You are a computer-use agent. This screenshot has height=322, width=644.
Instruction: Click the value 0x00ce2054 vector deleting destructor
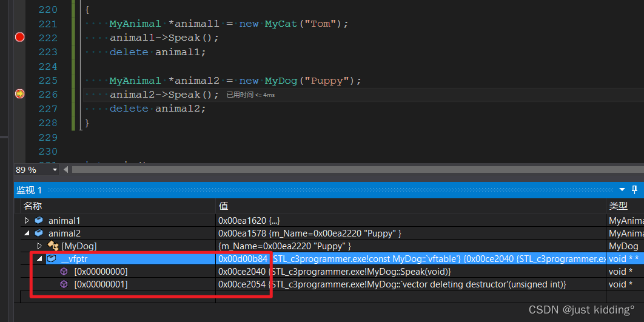[392, 284]
